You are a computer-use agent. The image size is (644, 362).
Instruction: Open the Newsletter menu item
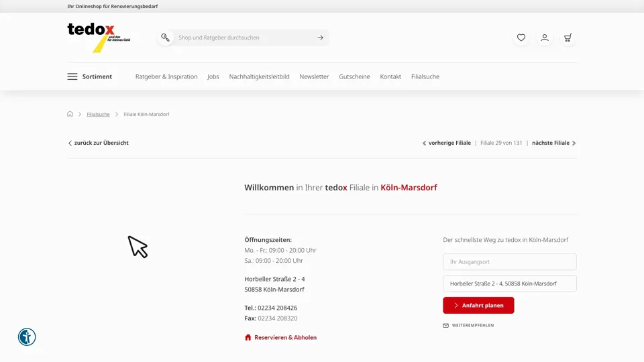314,76
